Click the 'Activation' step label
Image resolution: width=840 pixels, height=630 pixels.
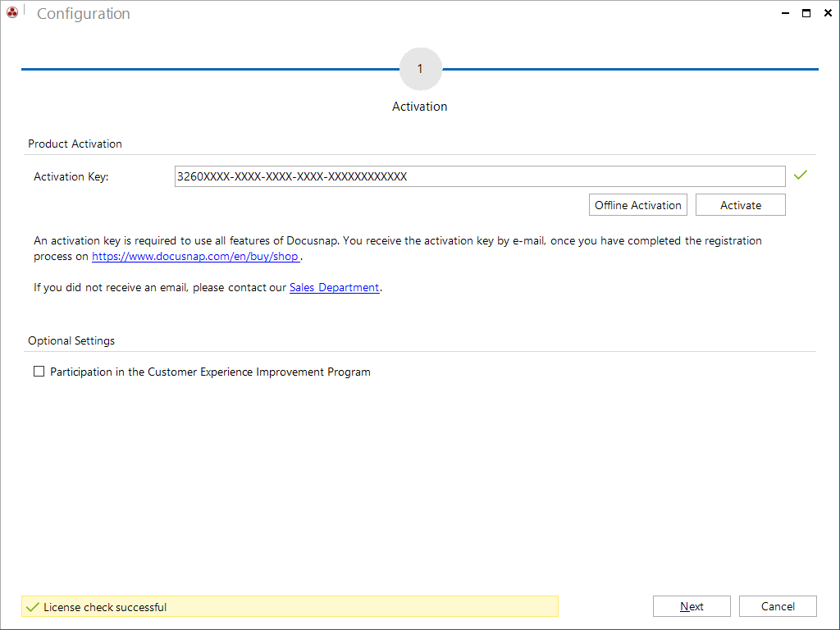pyautogui.click(x=419, y=107)
